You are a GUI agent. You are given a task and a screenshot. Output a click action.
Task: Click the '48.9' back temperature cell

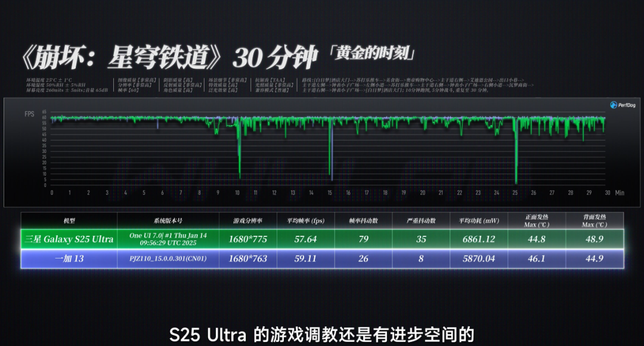tap(595, 239)
